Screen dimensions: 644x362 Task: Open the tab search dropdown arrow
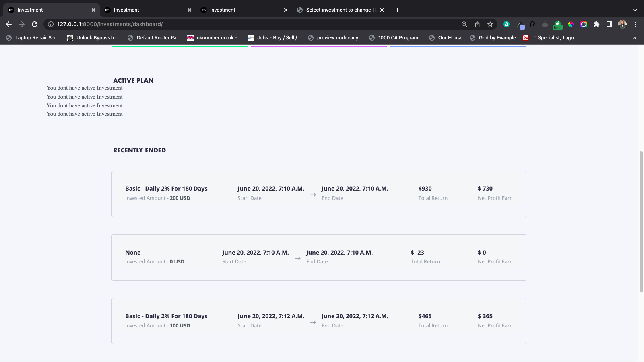(635, 10)
